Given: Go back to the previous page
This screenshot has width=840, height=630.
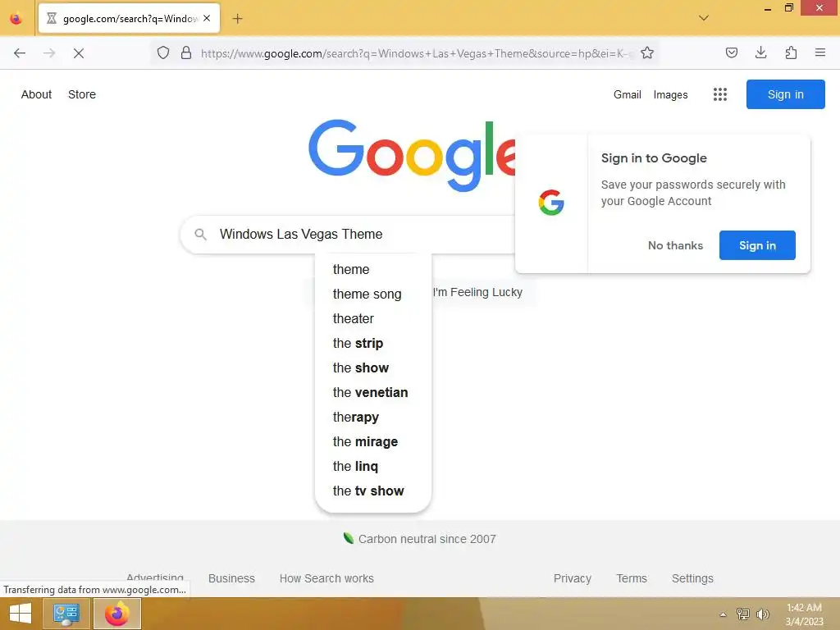Looking at the screenshot, I should [20, 53].
